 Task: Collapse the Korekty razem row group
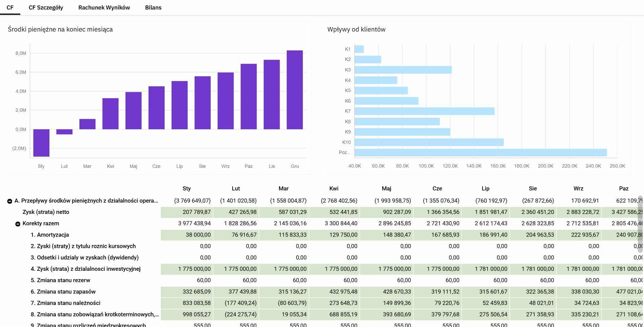point(18,224)
